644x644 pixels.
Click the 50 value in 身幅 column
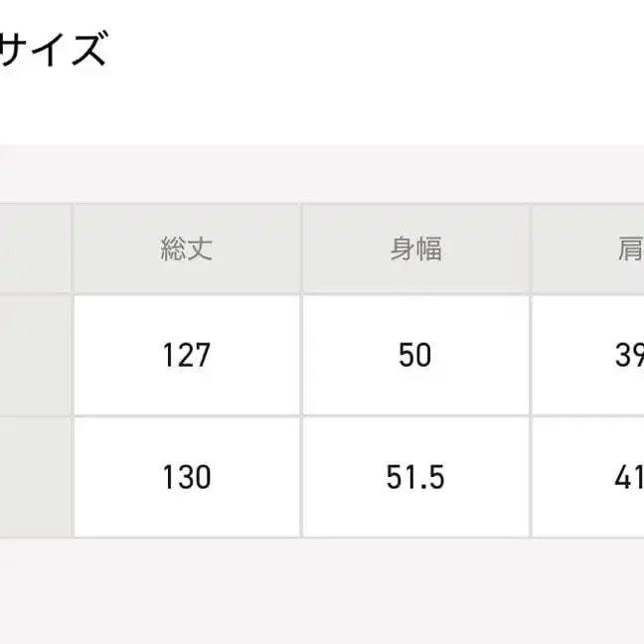pos(415,355)
